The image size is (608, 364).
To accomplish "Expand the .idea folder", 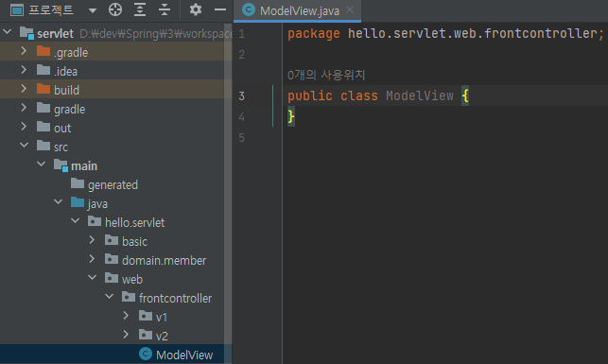I will pyautogui.click(x=24, y=70).
